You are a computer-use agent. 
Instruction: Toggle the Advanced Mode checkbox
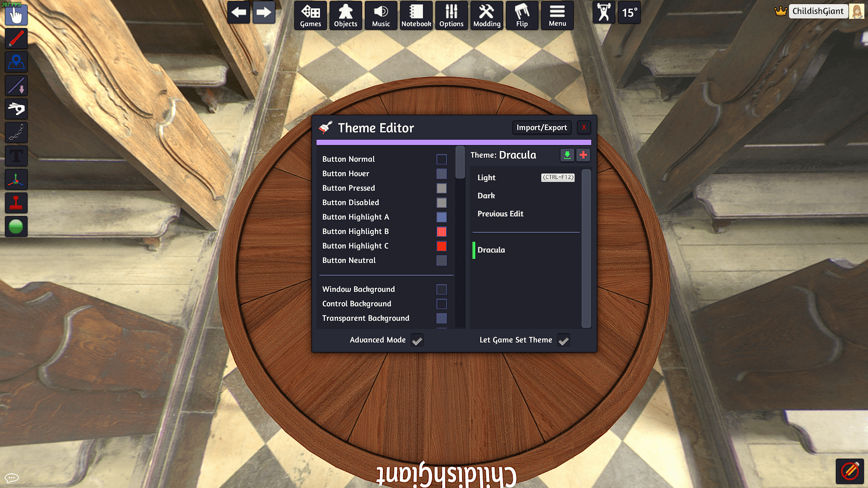(417, 340)
